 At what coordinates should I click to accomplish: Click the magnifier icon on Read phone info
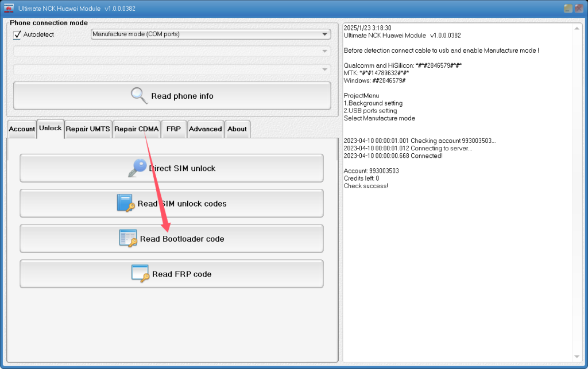tap(139, 95)
